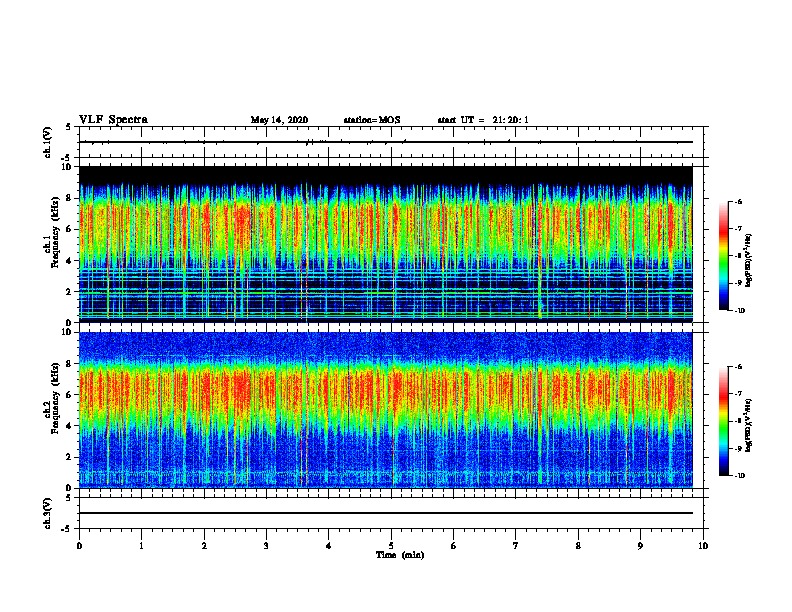792x612 pixels.
Task: Click inside the ch.1 spectrogram panel
Action: (386, 244)
